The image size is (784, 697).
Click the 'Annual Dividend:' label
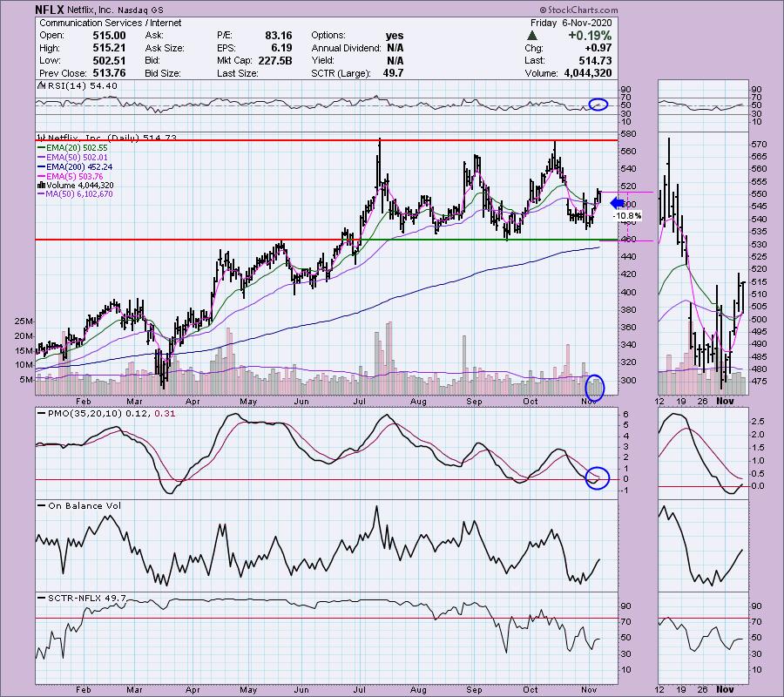point(346,48)
